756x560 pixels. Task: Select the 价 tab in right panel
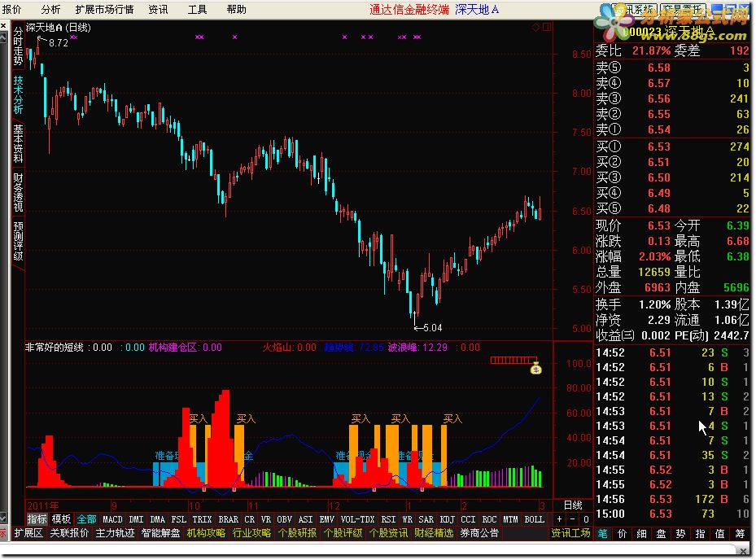point(623,533)
